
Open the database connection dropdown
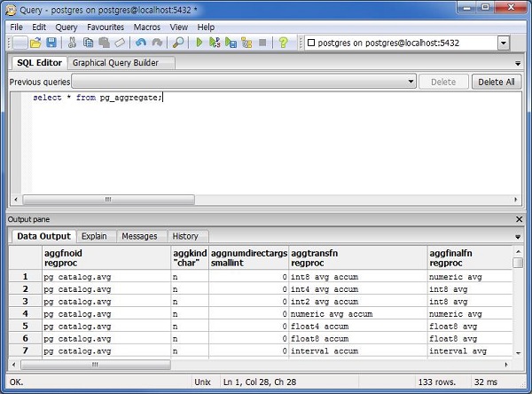click(504, 43)
